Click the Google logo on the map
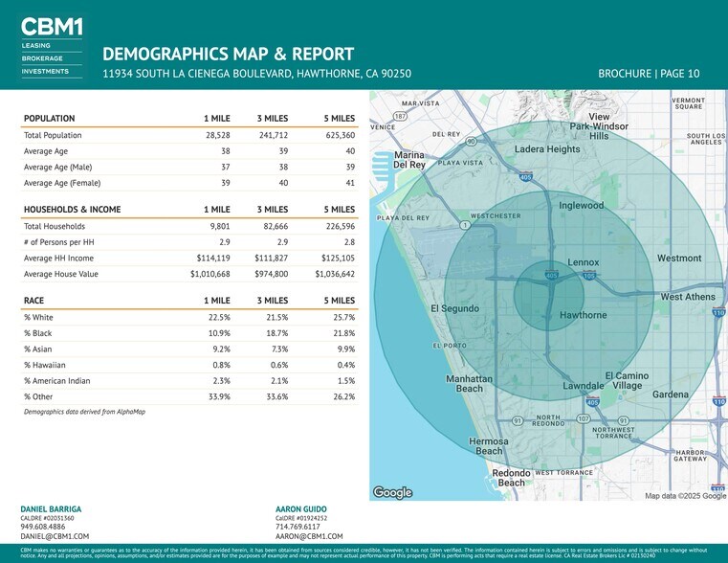 coord(392,492)
